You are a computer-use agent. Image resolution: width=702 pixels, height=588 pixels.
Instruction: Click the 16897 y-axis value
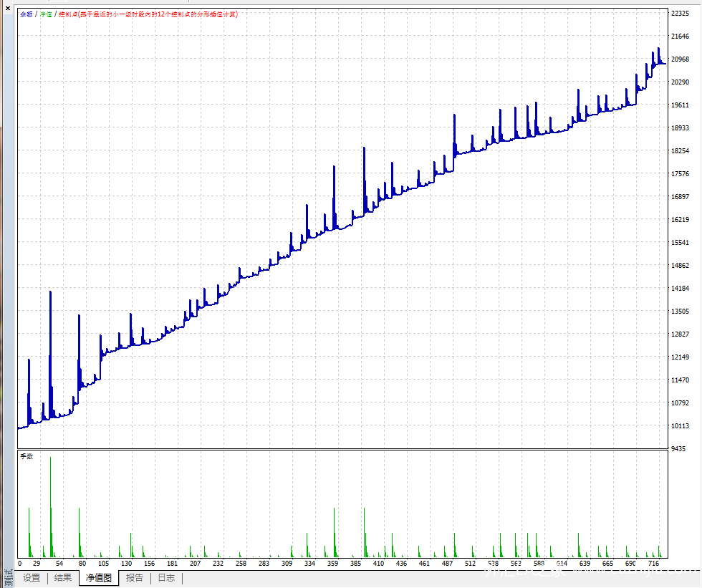pos(680,196)
